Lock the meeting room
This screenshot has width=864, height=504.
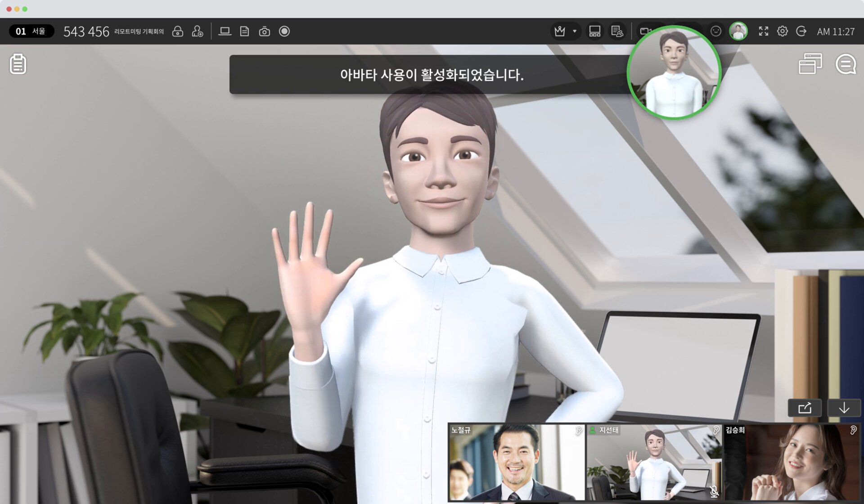tap(178, 31)
